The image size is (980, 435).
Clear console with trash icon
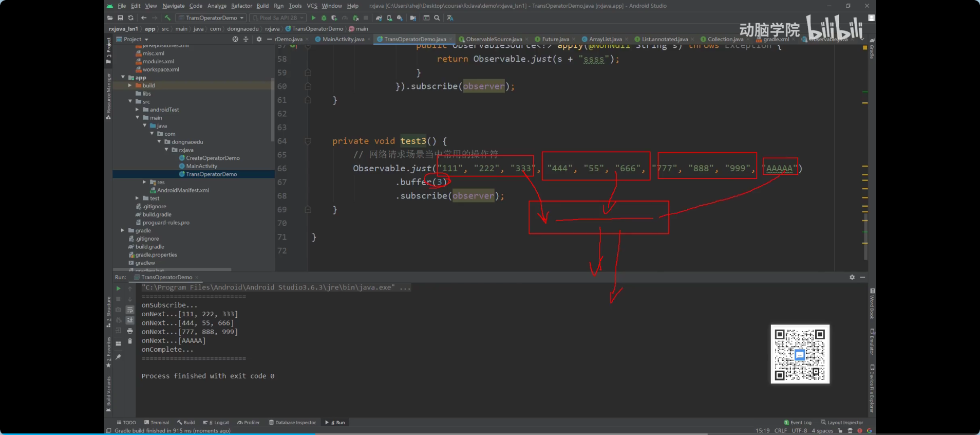(x=130, y=341)
